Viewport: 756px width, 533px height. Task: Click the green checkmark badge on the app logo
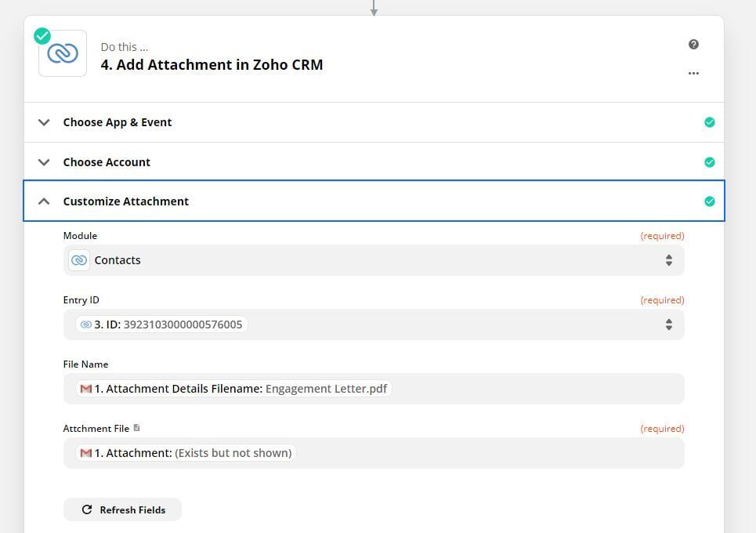point(42,35)
